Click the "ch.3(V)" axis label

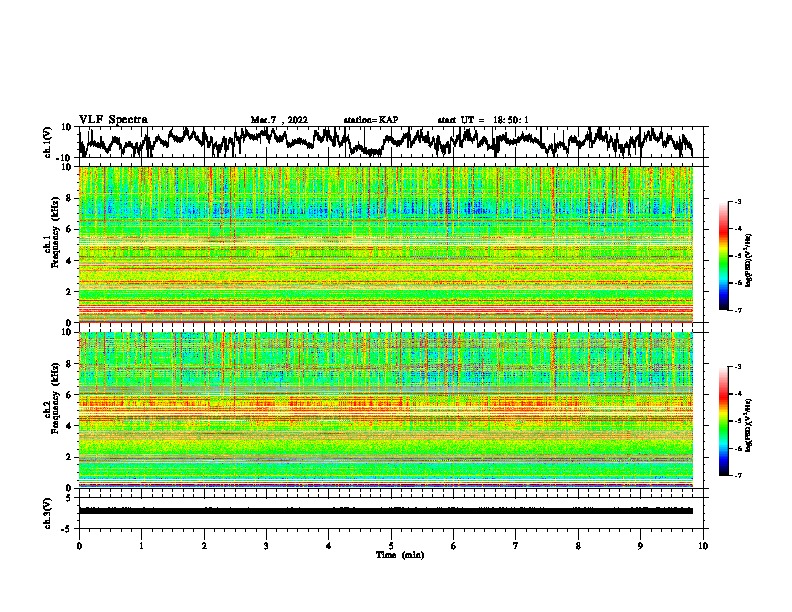pyautogui.click(x=48, y=513)
